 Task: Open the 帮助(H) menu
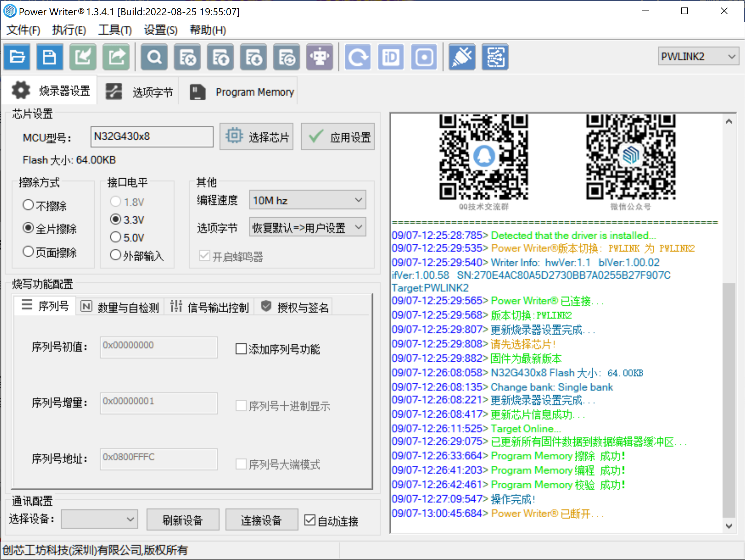click(x=208, y=30)
